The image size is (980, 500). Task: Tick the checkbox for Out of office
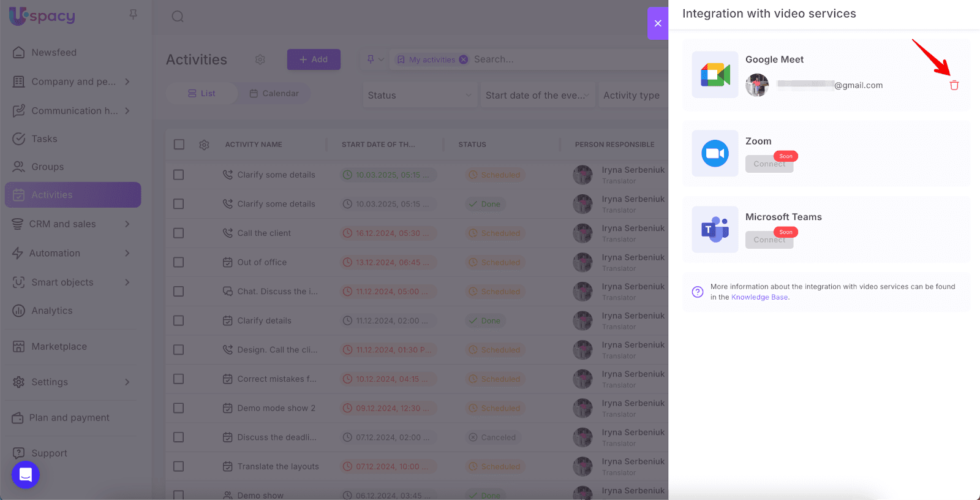pos(179,262)
